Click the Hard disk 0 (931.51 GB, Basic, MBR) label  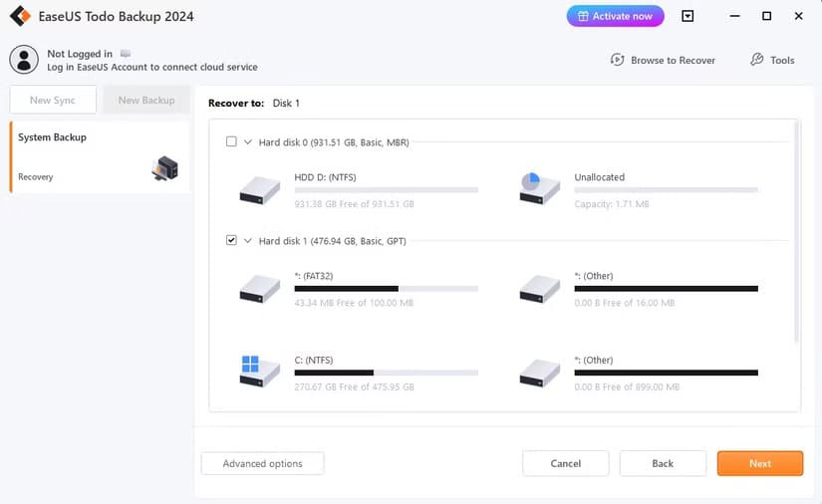click(x=334, y=142)
